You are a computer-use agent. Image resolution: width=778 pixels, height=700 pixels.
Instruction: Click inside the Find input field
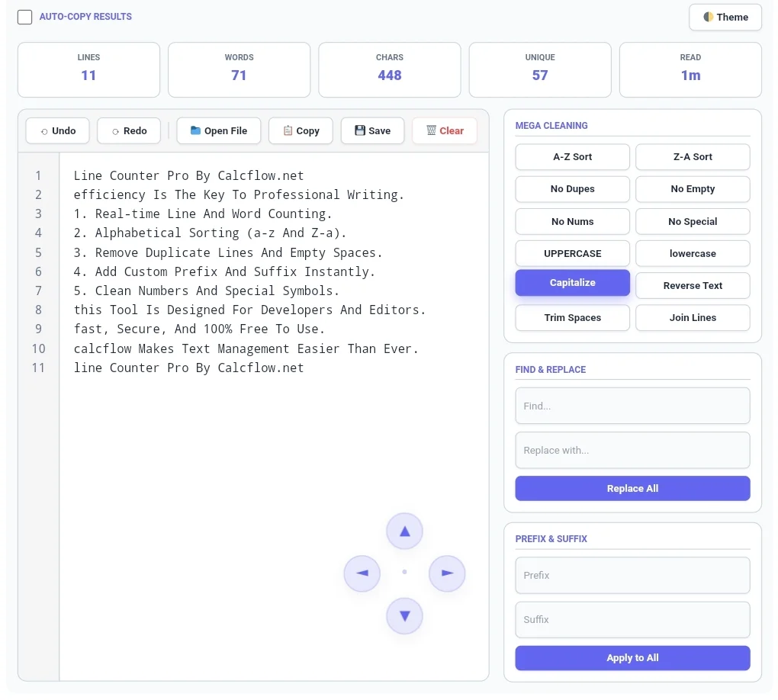632,406
